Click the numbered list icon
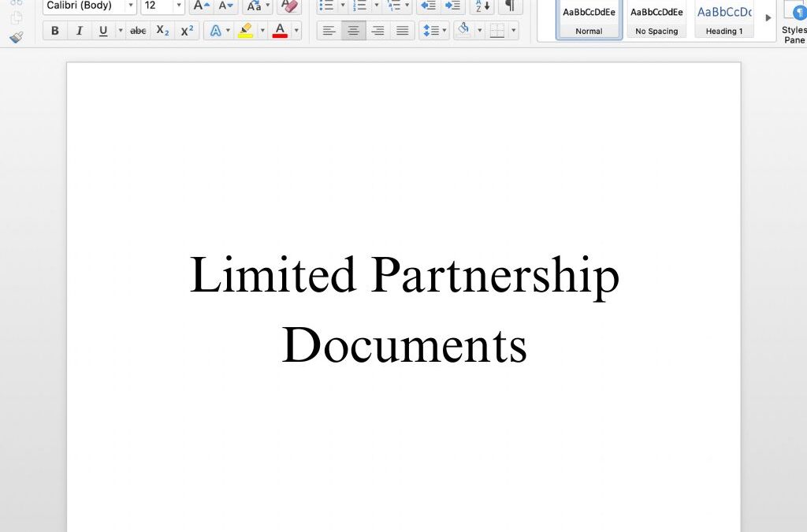807x532 pixels. pyautogui.click(x=359, y=6)
